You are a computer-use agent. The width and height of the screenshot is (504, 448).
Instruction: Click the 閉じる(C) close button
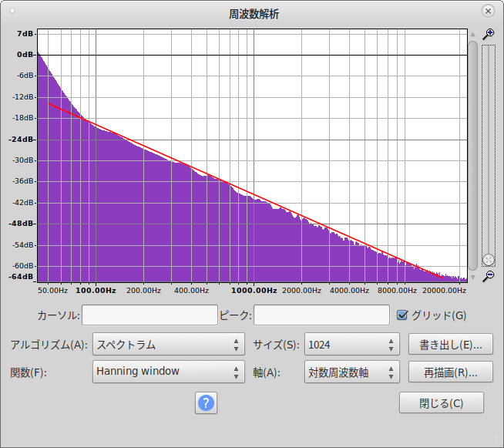click(x=441, y=403)
